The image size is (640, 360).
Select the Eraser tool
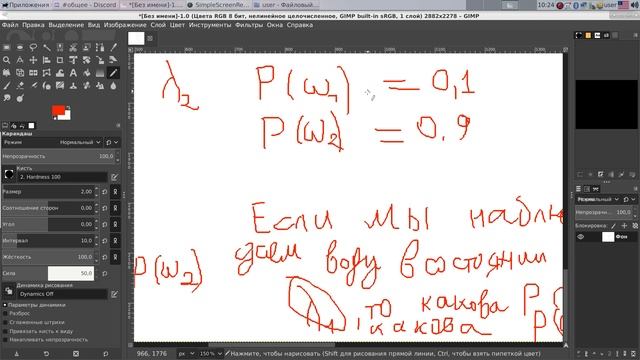pos(20,86)
